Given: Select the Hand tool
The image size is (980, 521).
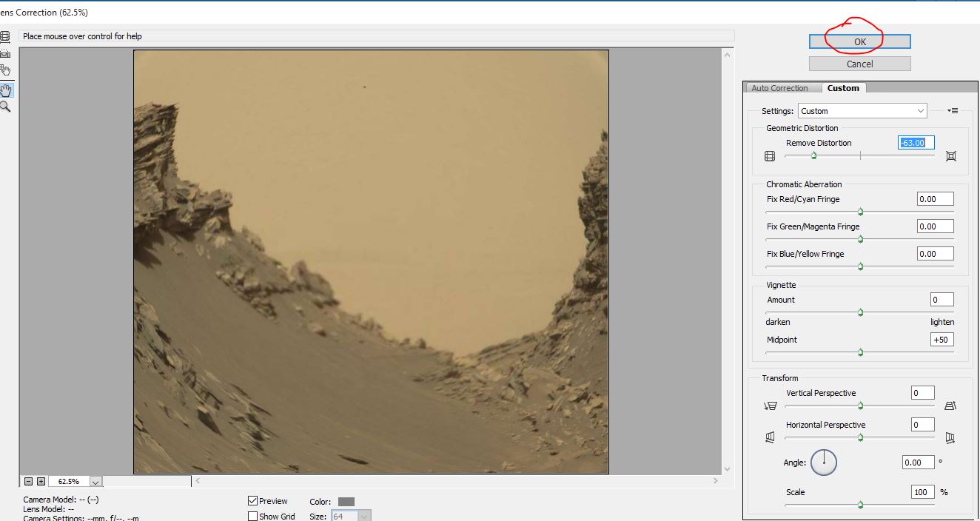Looking at the screenshot, I should tap(6, 90).
